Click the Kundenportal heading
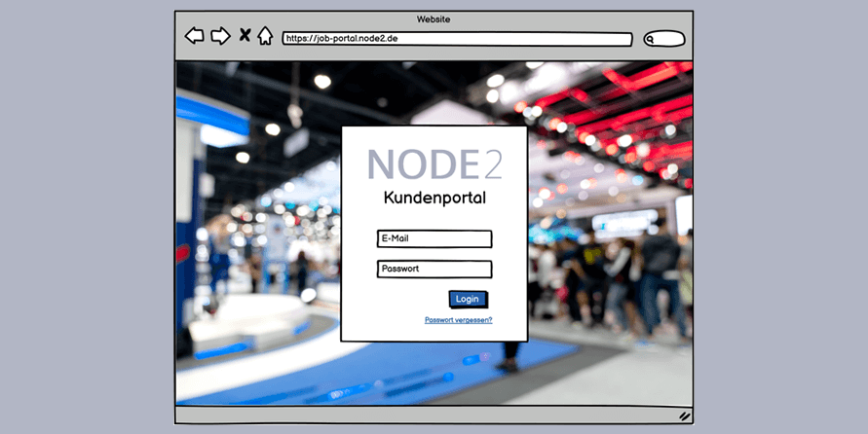Viewport: 868px width, 434px height. (434, 198)
